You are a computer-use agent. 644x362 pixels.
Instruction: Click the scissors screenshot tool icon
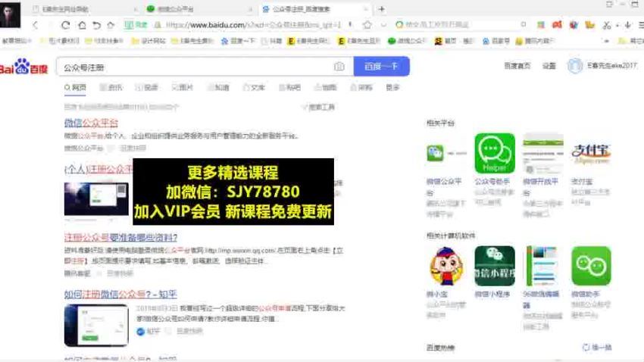607,25
